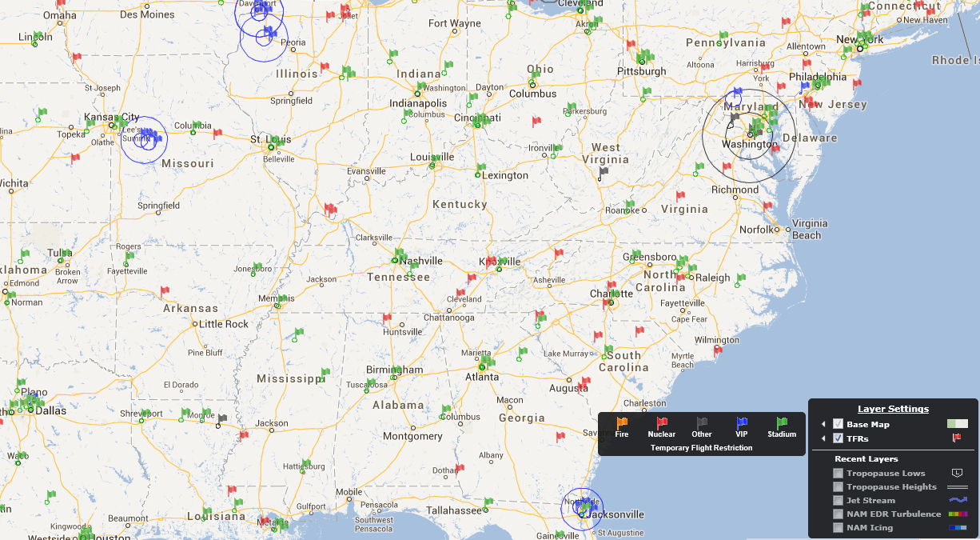This screenshot has height=540, width=980.
Task: Enable the Tropopause Lows checkbox
Action: (838, 473)
